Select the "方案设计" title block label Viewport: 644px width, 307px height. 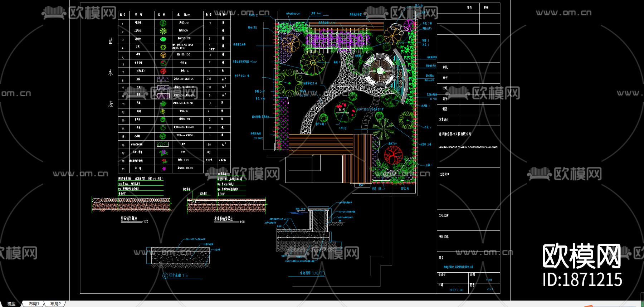pos(444,120)
